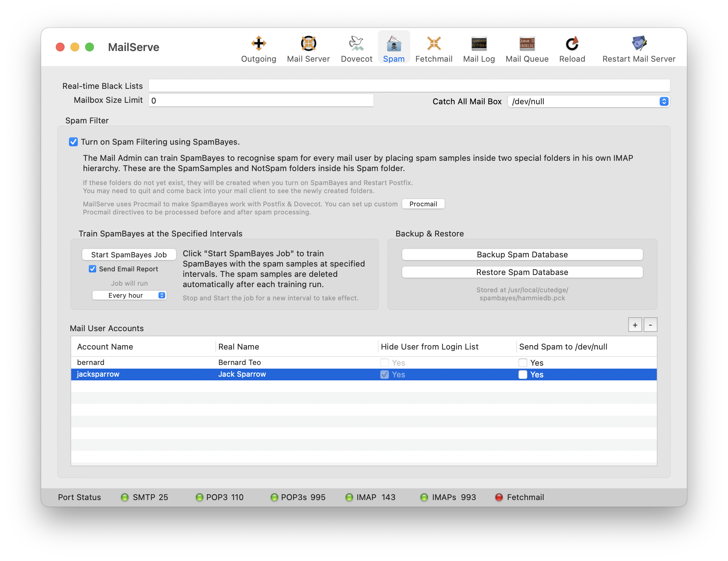This screenshot has width=728, height=561.
Task: Open the Outgoing toolbar icon
Action: click(x=259, y=44)
